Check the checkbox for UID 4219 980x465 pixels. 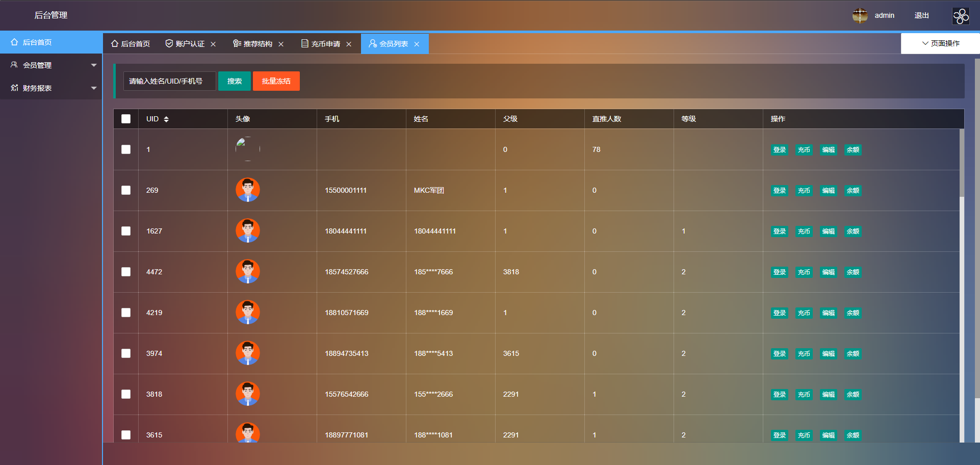click(126, 313)
